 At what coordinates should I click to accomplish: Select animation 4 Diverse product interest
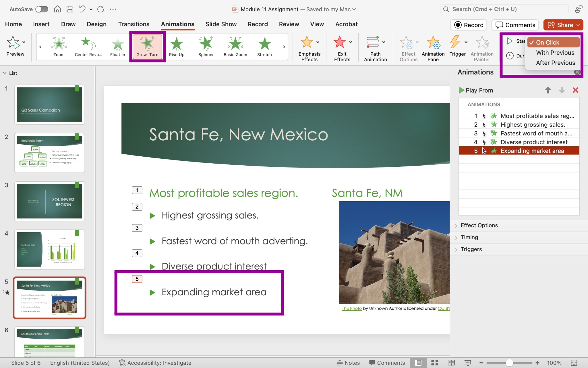pos(519,142)
